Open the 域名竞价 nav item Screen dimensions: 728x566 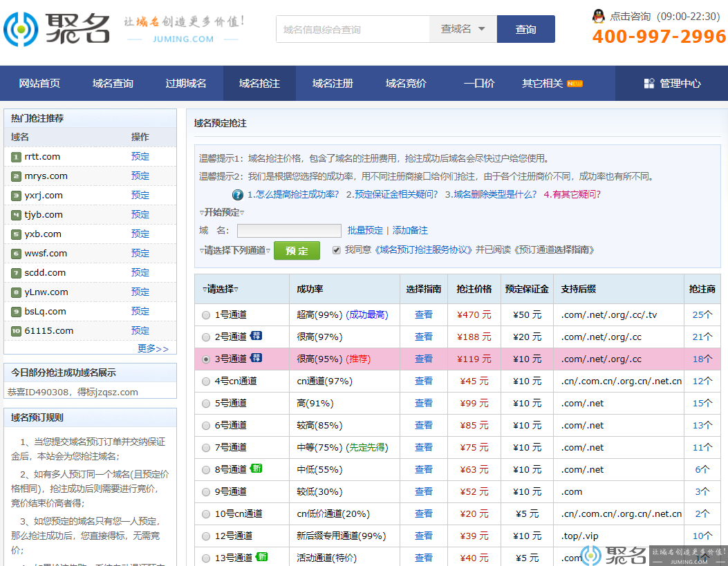pos(406,84)
